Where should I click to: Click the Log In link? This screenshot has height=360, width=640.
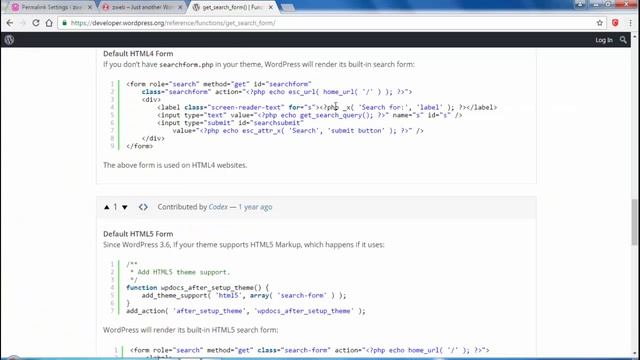(x=604, y=40)
